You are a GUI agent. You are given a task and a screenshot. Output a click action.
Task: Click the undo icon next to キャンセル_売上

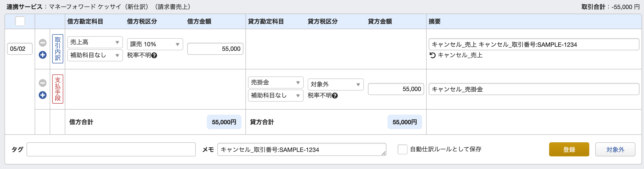coord(432,55)
